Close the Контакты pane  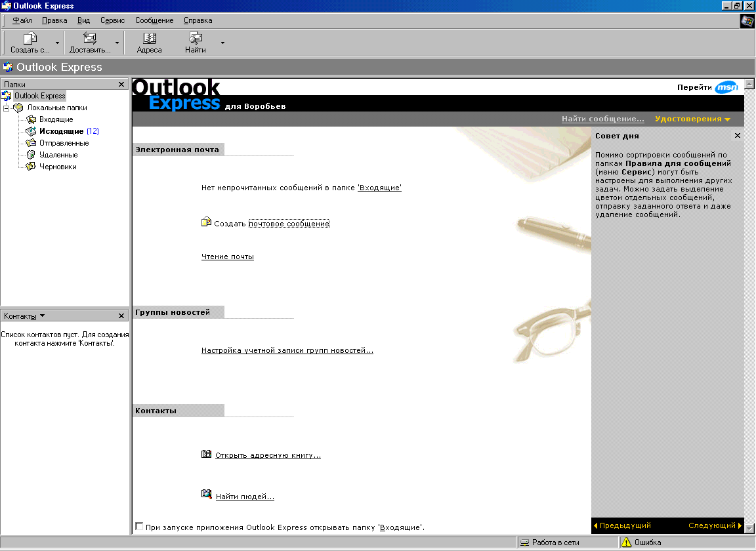pos(121,316)
